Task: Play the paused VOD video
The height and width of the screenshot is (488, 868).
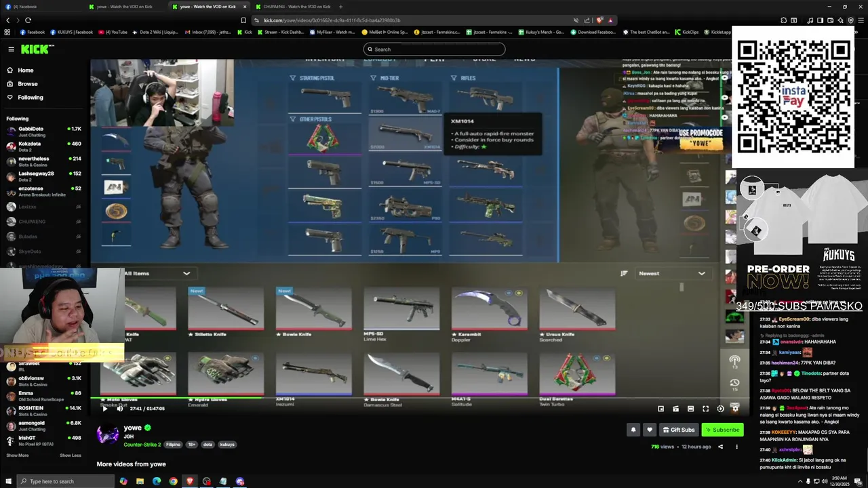Action: pos(104,409)
